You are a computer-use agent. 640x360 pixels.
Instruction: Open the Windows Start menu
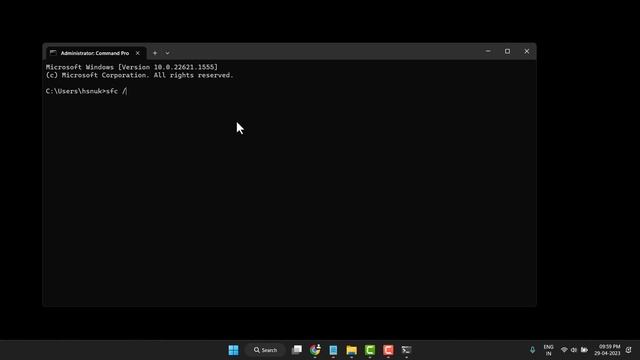pos(233,350)
